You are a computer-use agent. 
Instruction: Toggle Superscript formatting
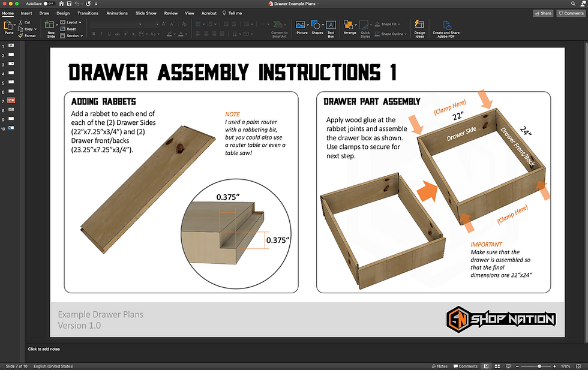tap(125, 34)
